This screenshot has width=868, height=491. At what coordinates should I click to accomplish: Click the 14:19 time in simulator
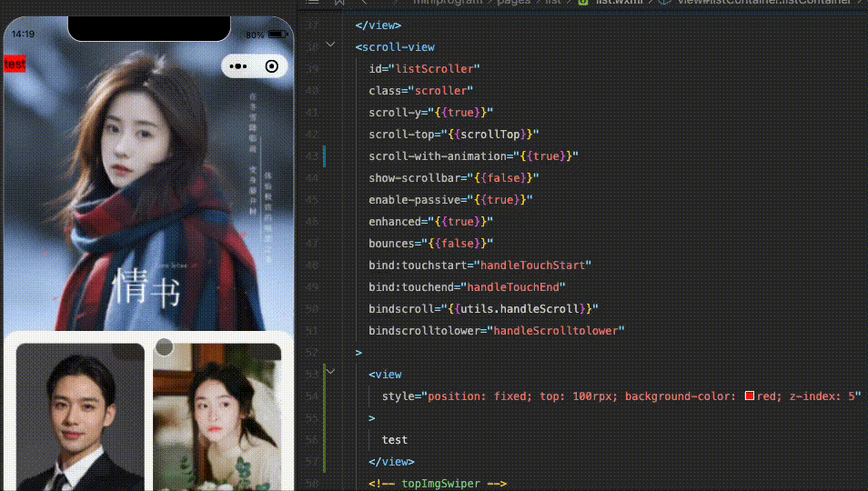pyautogui.click(x=24, y=35)
